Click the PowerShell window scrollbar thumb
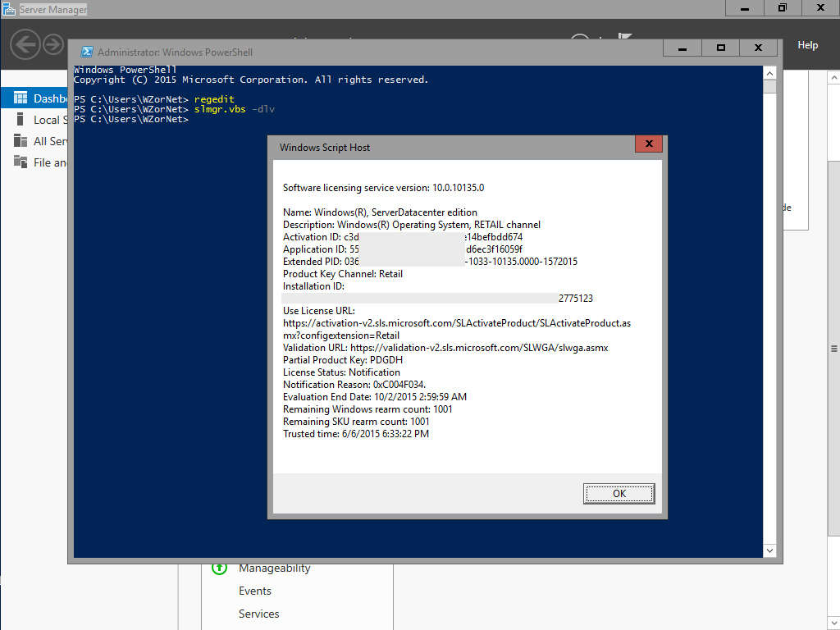 coord(769,86)
